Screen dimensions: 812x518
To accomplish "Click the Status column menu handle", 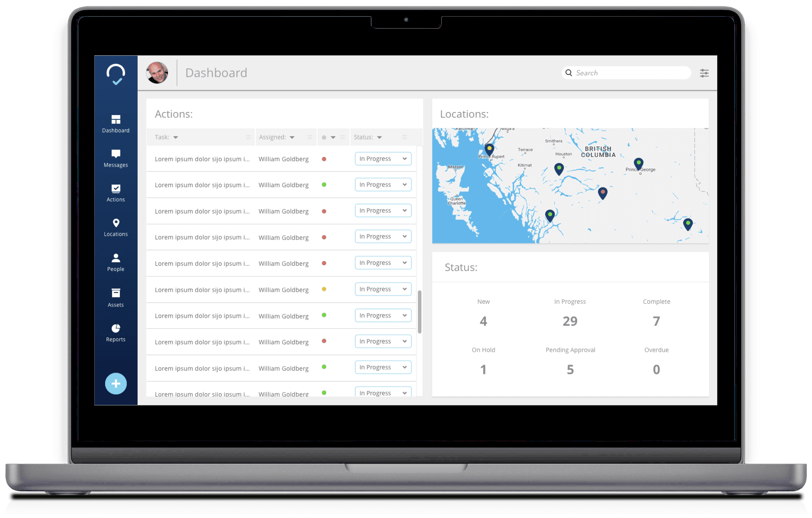I will [x=404, y=137].
